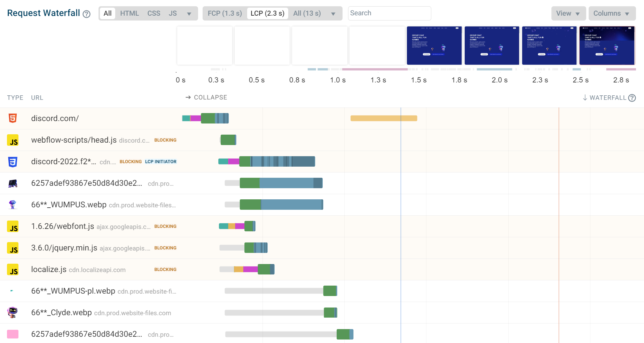Click the localize.js waterfall timing bar
This screenshot has width=644, height=343.
247,269
